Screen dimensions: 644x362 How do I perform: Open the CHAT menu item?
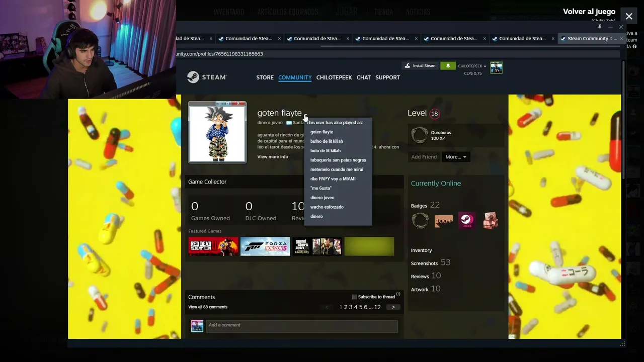click(364, 77)
